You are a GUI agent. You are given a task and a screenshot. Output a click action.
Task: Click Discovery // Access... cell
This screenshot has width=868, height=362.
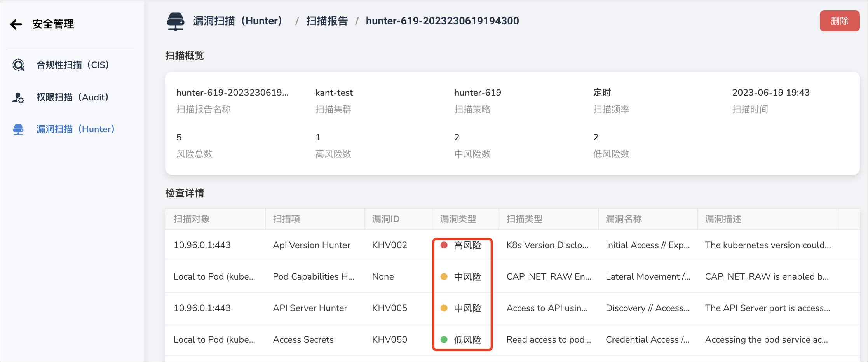[x=648, y=308]
